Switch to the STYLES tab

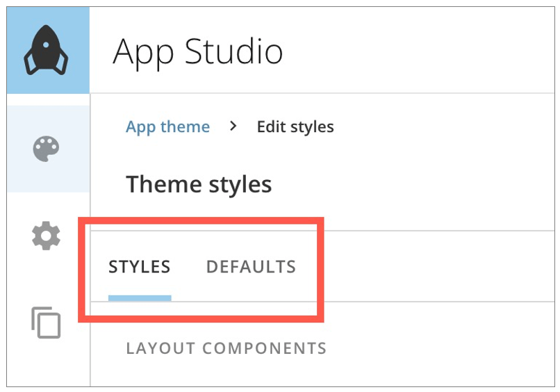tap(140, 267)
